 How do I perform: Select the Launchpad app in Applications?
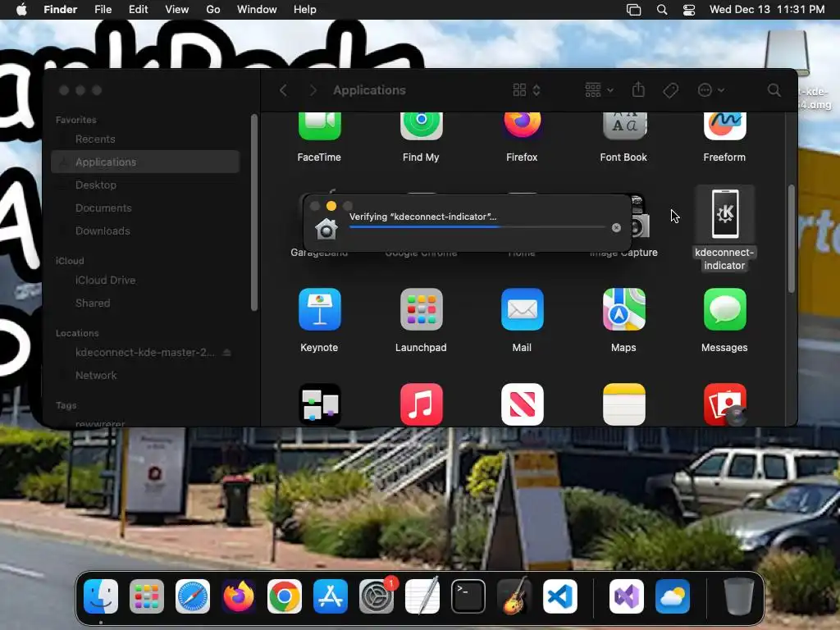pos(421,309)
